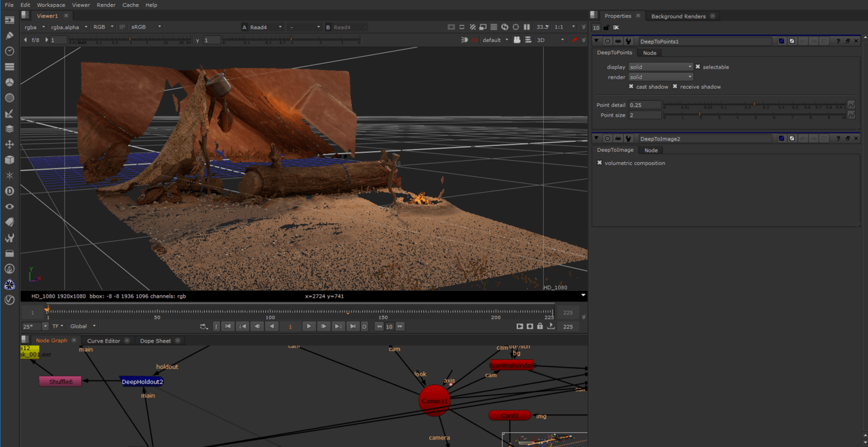This screenshot has width=868, height=447.
Task: Play the timeline backward
Action: pos(272,326)
